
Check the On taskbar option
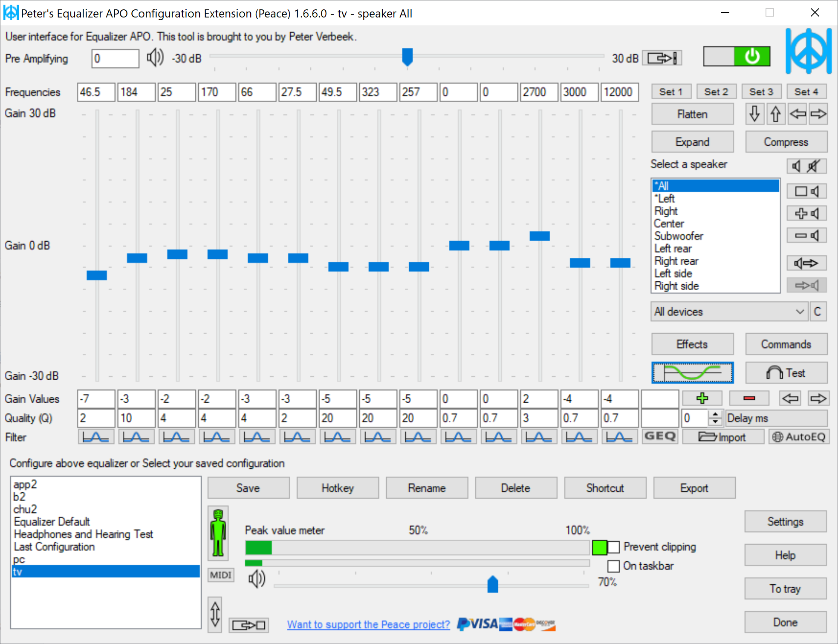click(x=614, y=566)
